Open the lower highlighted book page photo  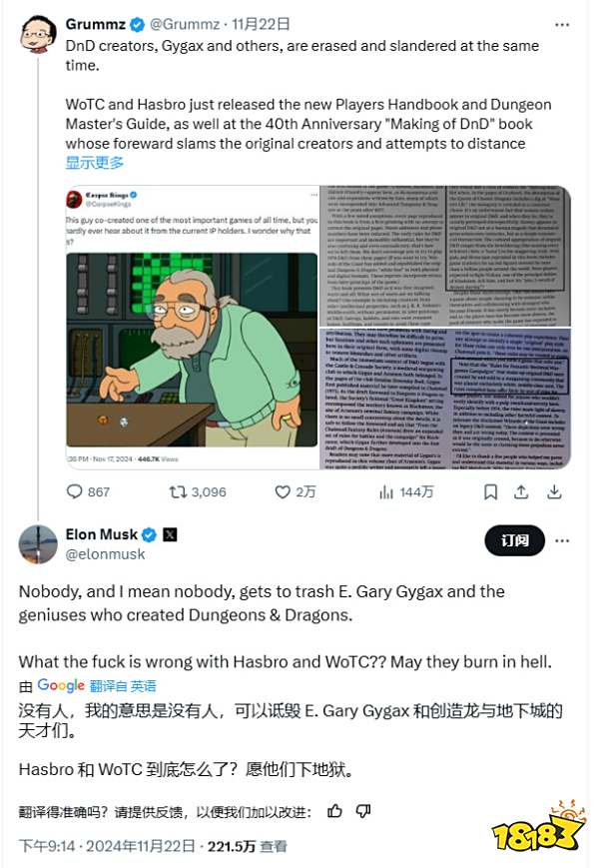point(445,399)
